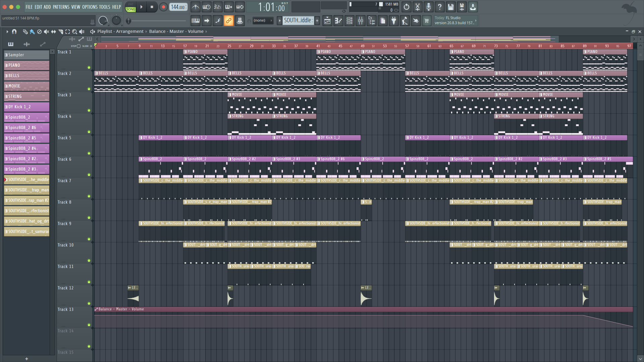Open the playlist options menu arrow
Viewport: 644px width, 362px height.
click(x=7, y=32)
